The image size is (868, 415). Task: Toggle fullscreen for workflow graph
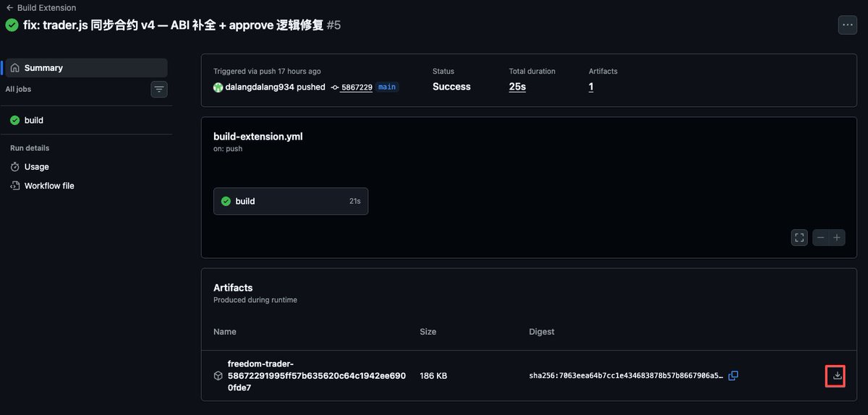[799, 237]
